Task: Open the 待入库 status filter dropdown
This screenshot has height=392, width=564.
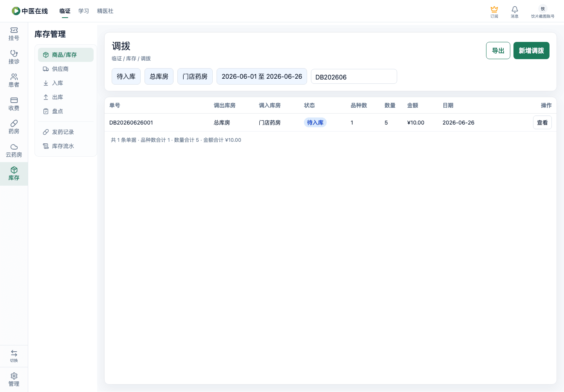Action: (126, 76)
